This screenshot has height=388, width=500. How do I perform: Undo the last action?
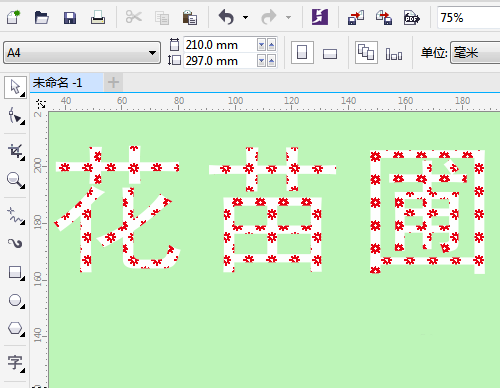click(226, 17)
